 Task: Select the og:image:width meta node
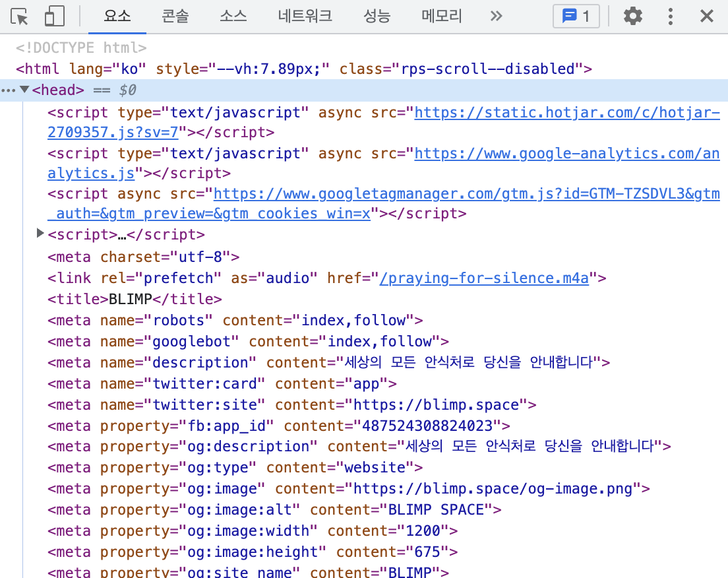coord(253,530)
